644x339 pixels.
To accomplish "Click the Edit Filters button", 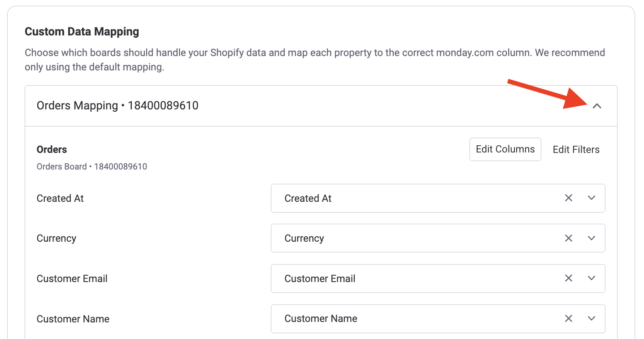I will click(576, 149).
